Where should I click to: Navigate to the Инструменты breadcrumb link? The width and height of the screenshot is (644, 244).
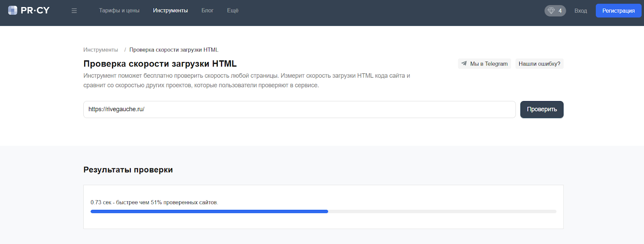101,50
